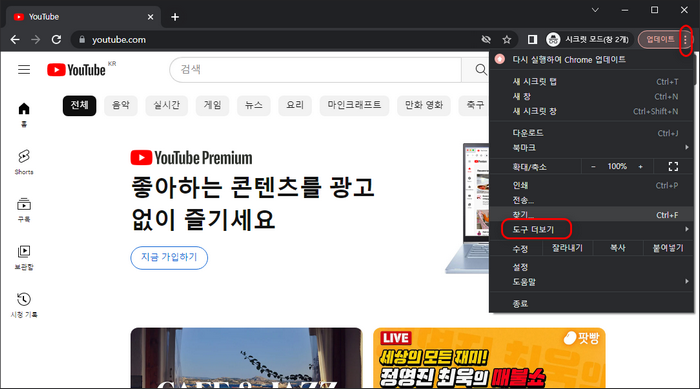Click the youtube.com address bar

click(x=277, y=40)
